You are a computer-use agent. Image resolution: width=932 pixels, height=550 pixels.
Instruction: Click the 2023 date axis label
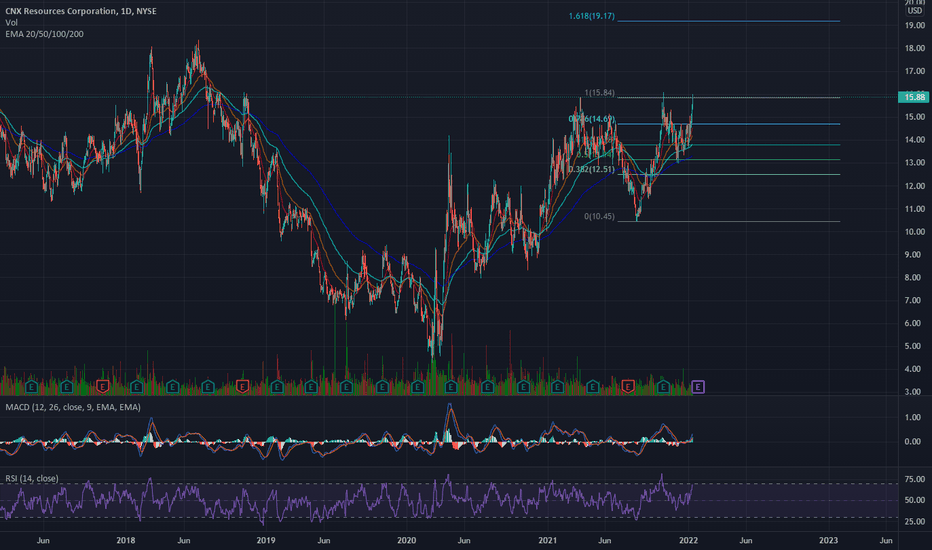[829, 540]
